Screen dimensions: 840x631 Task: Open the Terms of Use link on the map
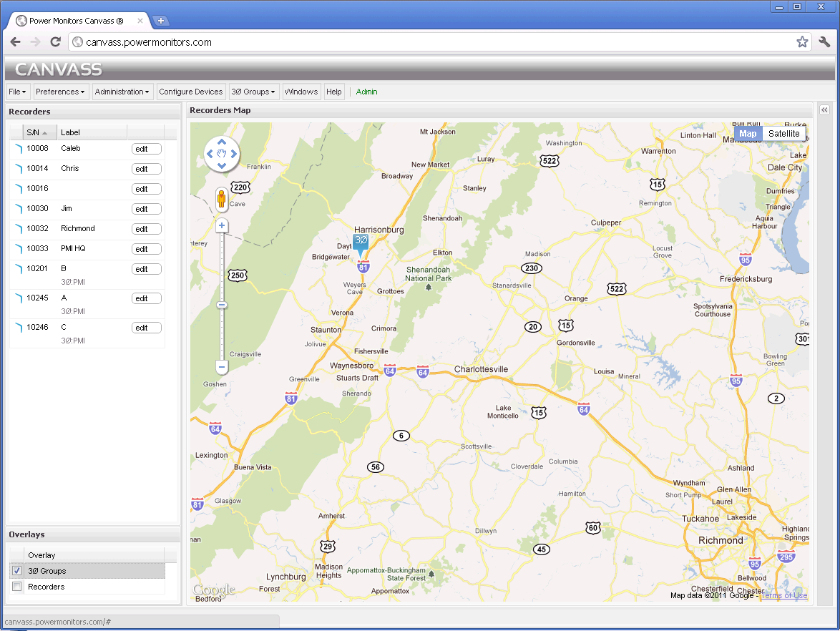click(x=783, y=595)
